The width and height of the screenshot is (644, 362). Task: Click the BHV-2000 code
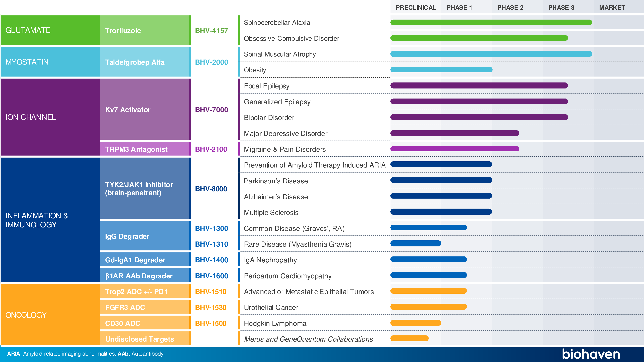tap(212, 62)
